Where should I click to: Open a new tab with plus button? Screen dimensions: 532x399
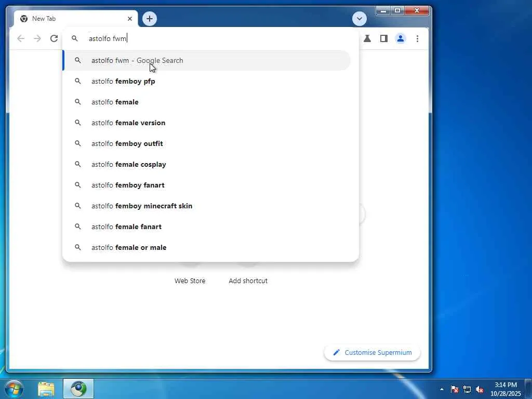(150, 19)
